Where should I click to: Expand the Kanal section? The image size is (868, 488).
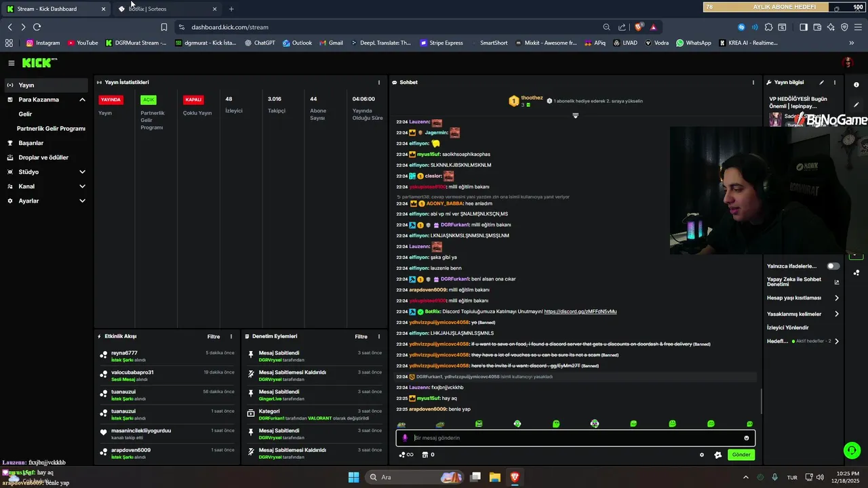82,186
